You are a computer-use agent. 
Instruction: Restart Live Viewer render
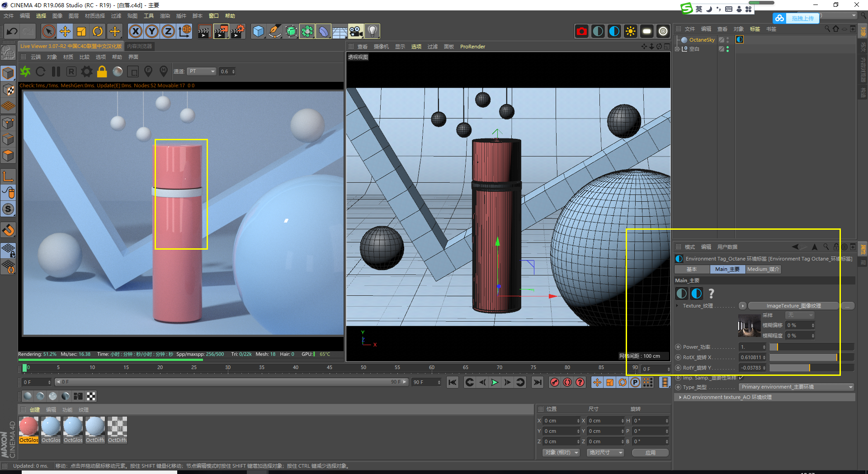(x=41, y=71)
